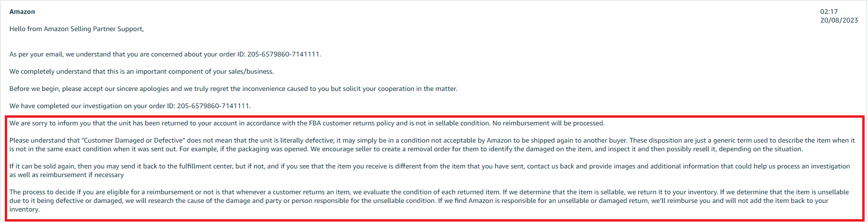This screenshot has height=223, width=868.
Task: Click the Amazon sender name
Action: tap(22, 11)
